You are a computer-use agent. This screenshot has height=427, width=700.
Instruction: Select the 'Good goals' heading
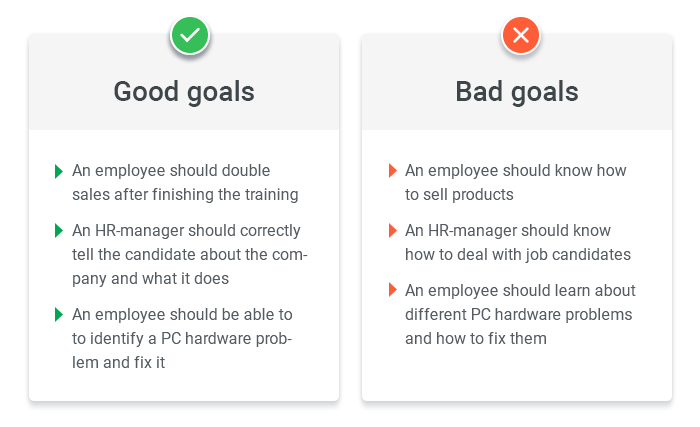pos(184,92)
